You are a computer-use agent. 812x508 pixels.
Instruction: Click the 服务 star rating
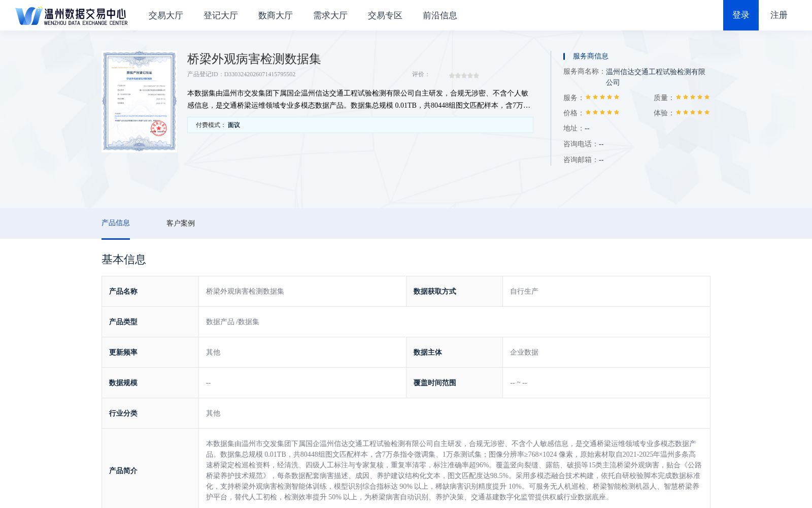click(x=602, y=97)
